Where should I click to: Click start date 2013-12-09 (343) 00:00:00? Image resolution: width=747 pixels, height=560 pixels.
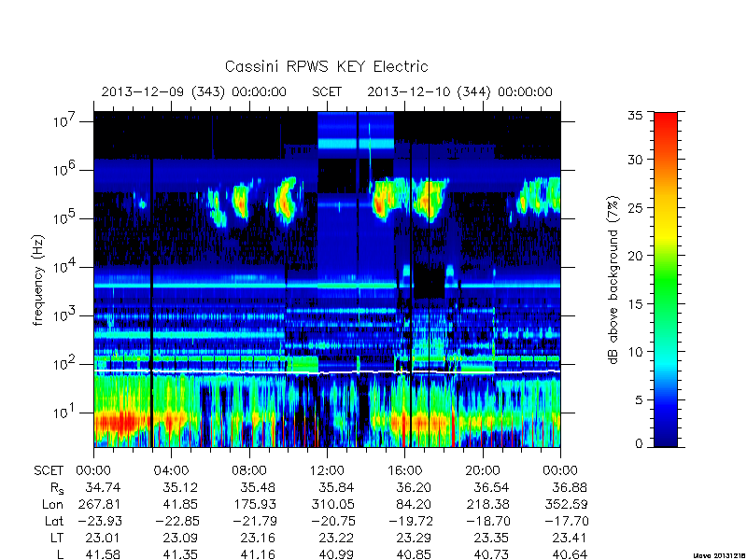(194, 91)
